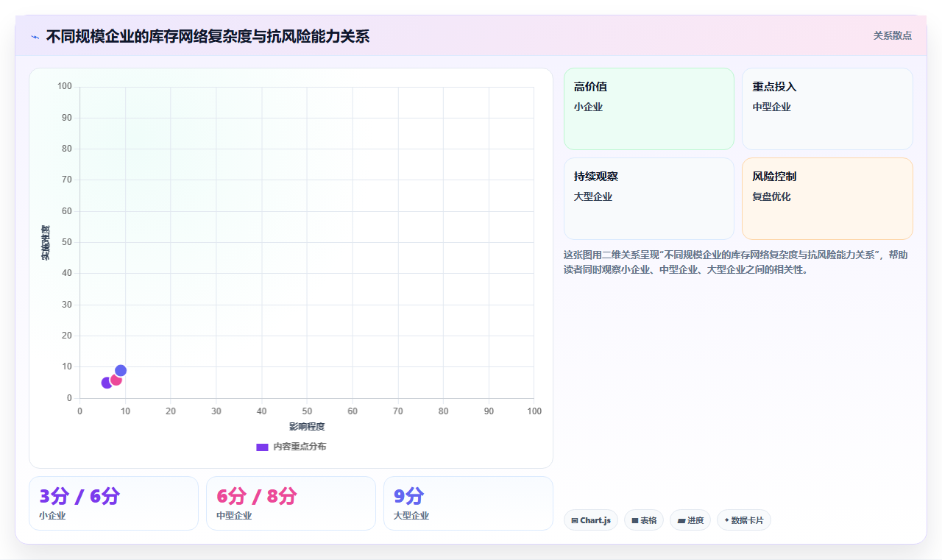Click the 100 label on the x-axis
The image size is (942, 560).
(x=534, y=411)
